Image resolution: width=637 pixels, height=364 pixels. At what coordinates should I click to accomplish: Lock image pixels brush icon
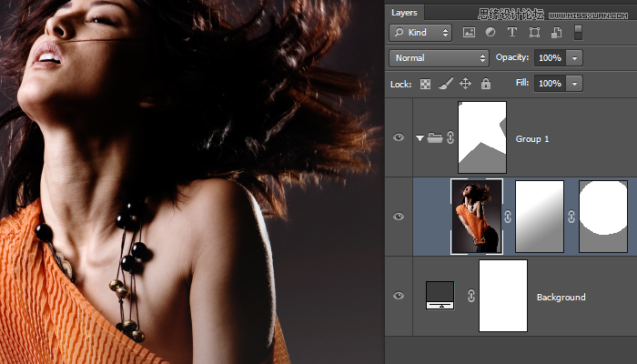pos(446,84)
